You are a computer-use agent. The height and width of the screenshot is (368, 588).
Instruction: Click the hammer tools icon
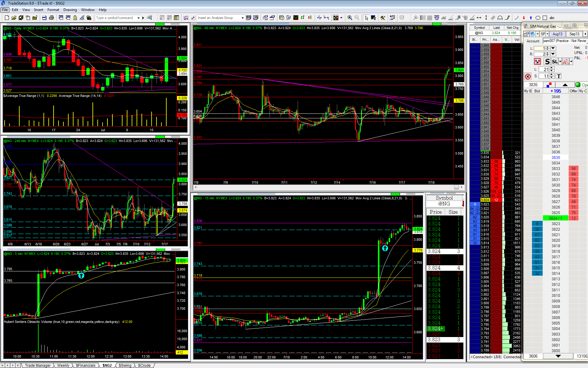pyautogui.click(x=383, y=18)
